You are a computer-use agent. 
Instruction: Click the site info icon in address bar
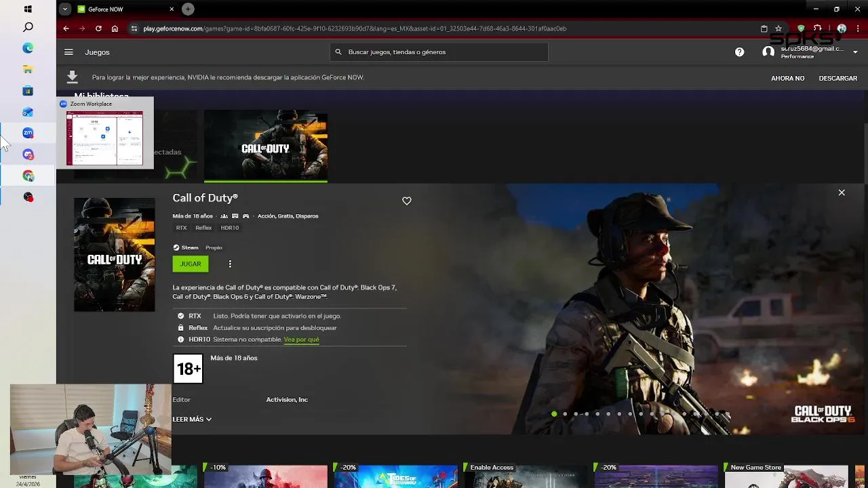134,28
